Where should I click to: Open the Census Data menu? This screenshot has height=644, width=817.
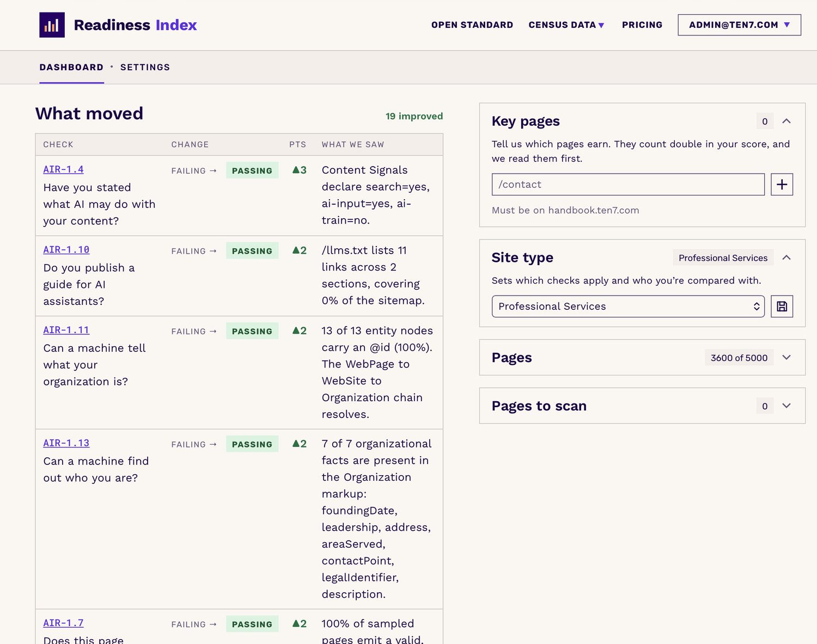coord(566,25)
